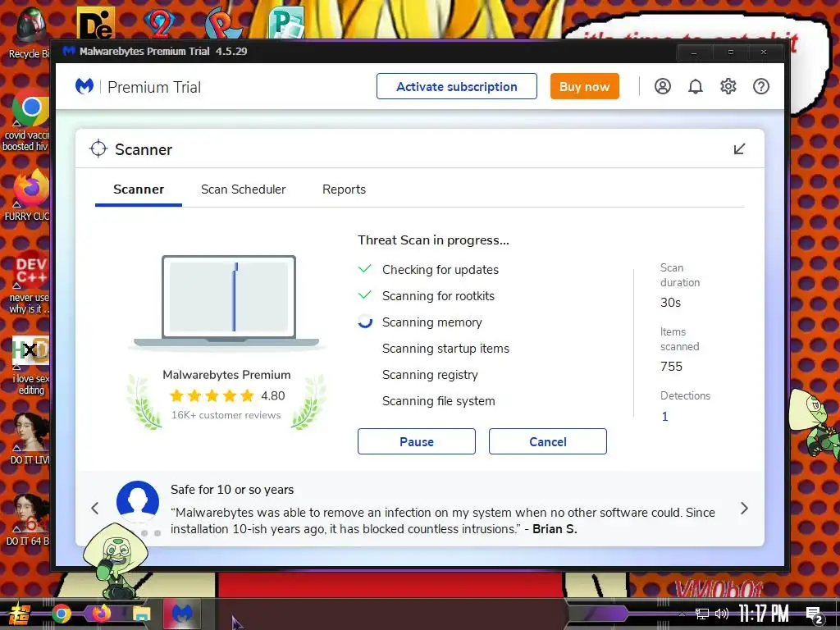Collapse the Scanner panel arrow
The width and height of the screenshot is (840, 630).
pyautogui.click(x=739, y=149)
